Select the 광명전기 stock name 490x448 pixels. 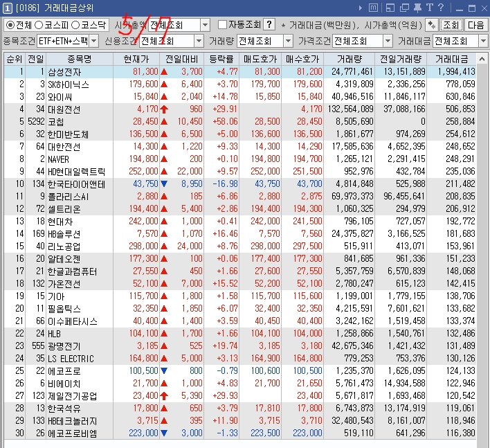pyautogui.click(x=64, y=346)
